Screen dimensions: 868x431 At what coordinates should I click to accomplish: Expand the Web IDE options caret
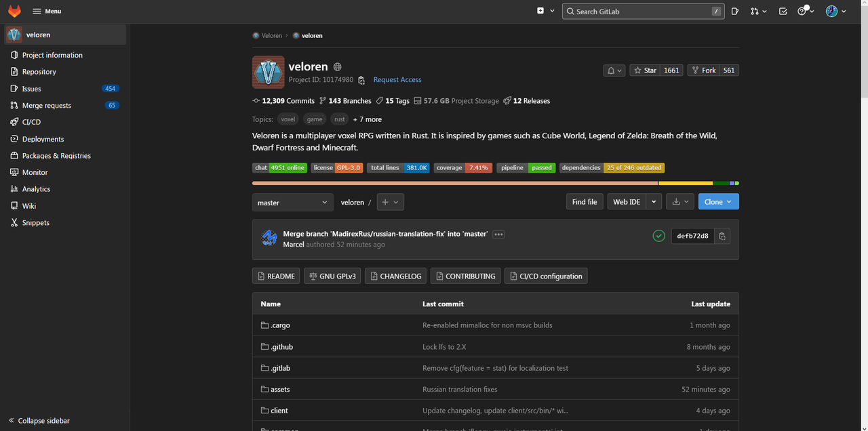(654, 202)
